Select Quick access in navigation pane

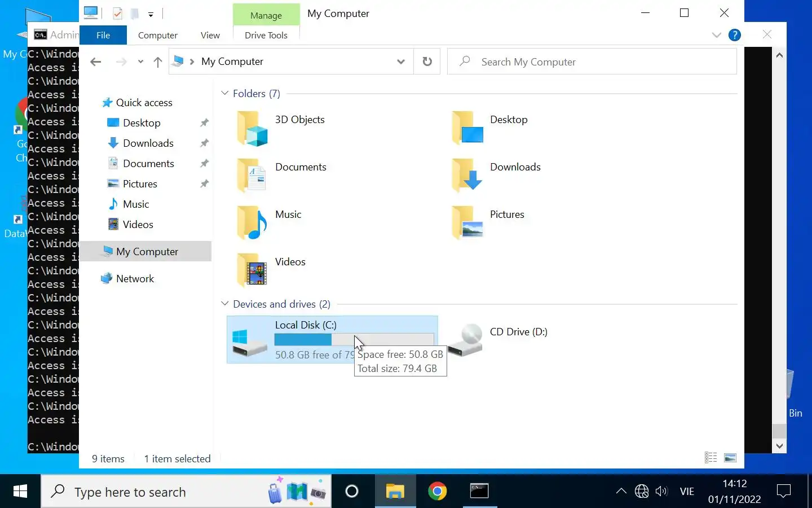point(144,102)
